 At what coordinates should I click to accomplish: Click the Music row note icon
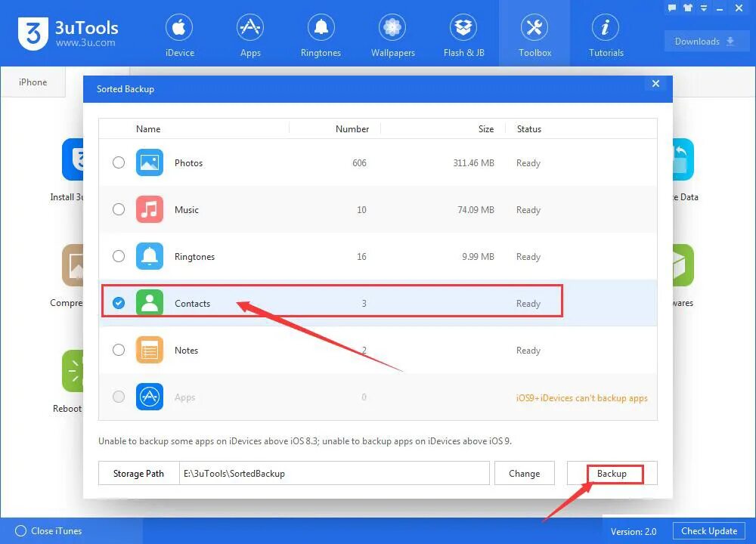click(150, 209)
